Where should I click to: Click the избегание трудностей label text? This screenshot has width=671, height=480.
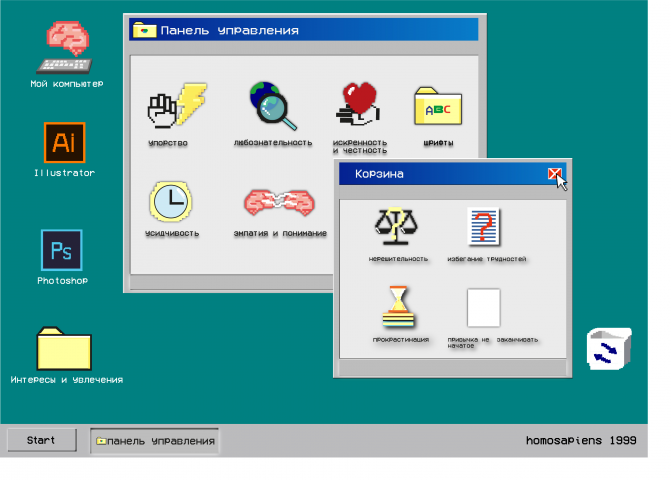coord(487,259)
